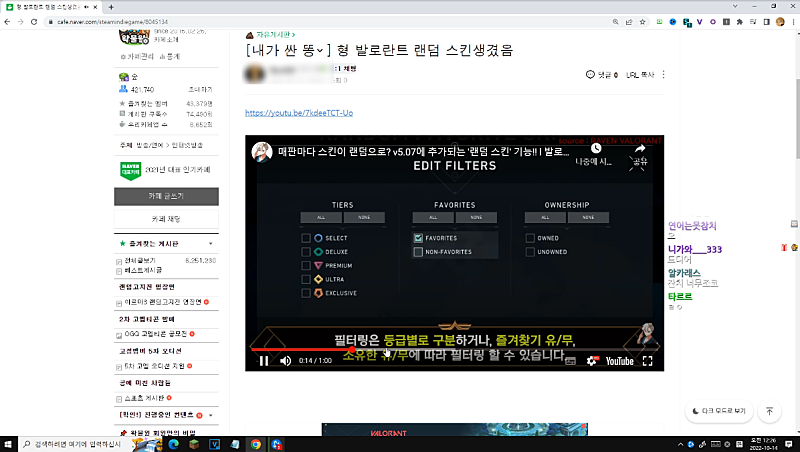Open Microsoft Edge from the taskbar
800x452 pixels.
pos(173,444)
